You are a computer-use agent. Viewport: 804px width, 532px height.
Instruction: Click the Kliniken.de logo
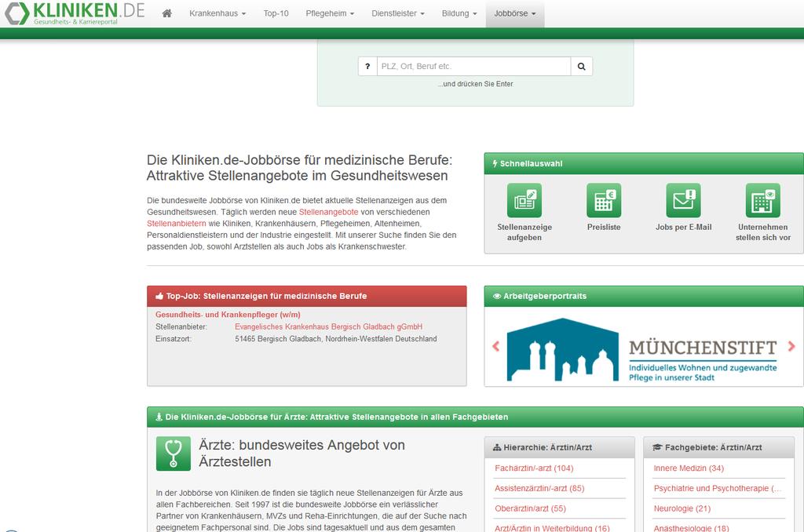tap(75, 13)
